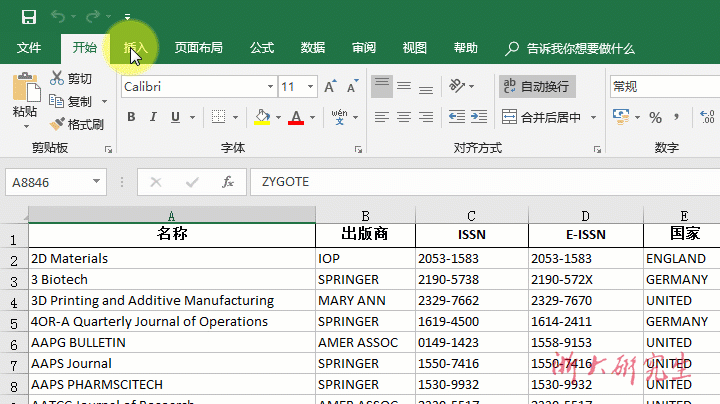
Task: Click the insert function fx icon
Action: [228, 182]
